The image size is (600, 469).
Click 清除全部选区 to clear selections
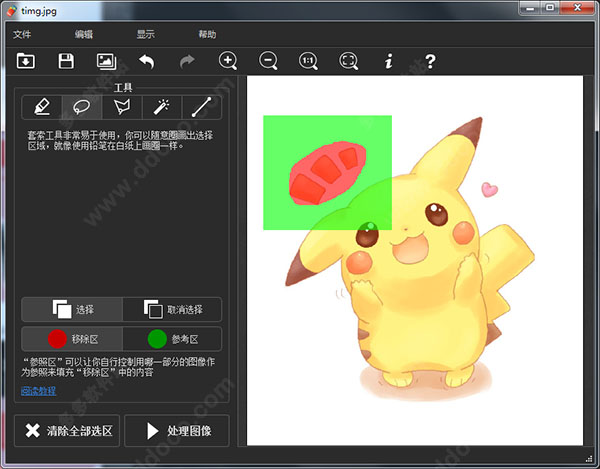tap(67, 431)
